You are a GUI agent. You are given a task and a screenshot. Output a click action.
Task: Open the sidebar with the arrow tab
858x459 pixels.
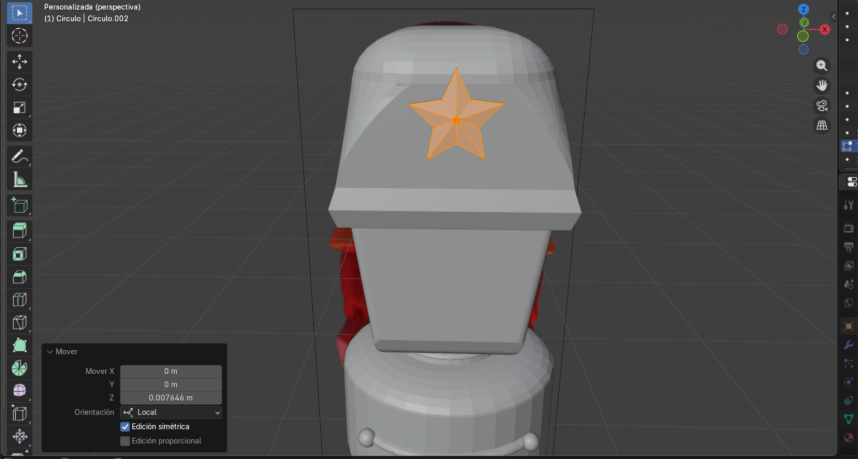[833, 16]
